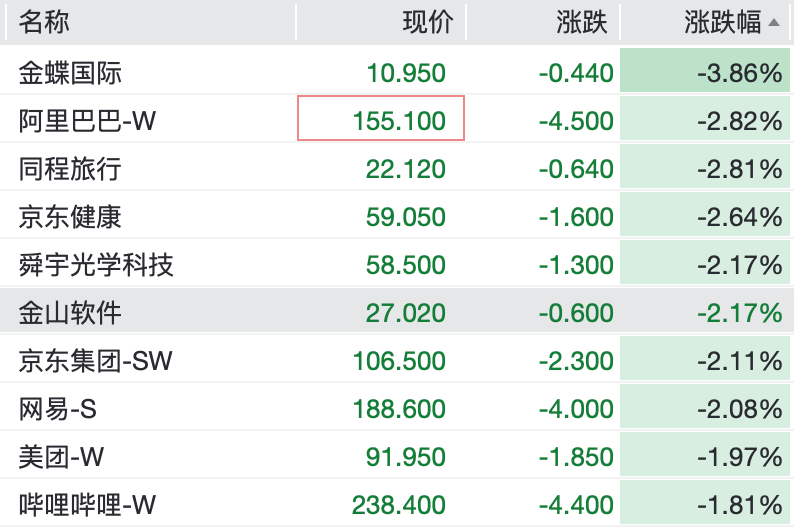The height and width of the screenshot is (528, 794).
Task: Open the 京东健康 stock entry
Action: 70,217
